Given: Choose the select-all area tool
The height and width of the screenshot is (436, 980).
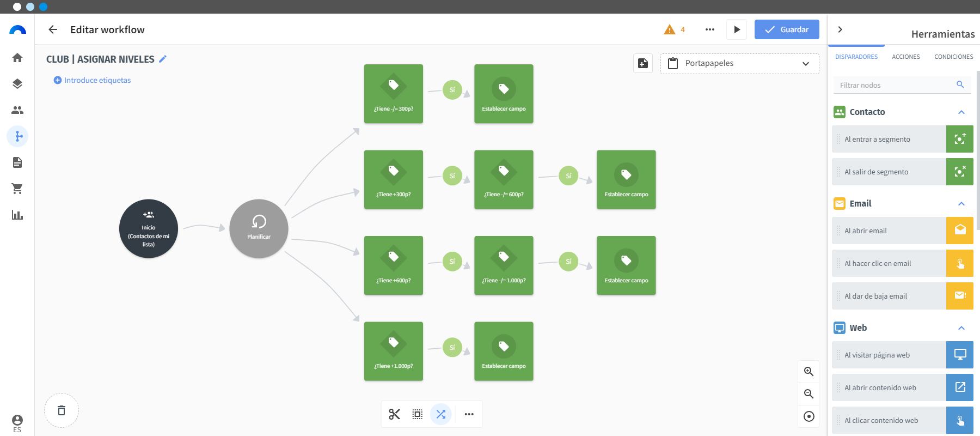Looking at the screenshot, I should (x=418, y=414).
